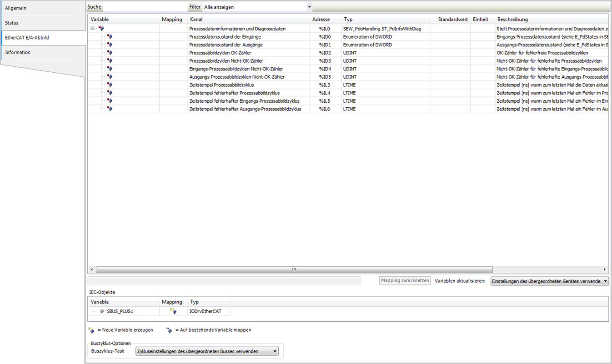The width and height of the screenshot is (612, 364).
Task: Click variable icon in last Zeitstempel Ausgangs row
Action: point(109,109)
